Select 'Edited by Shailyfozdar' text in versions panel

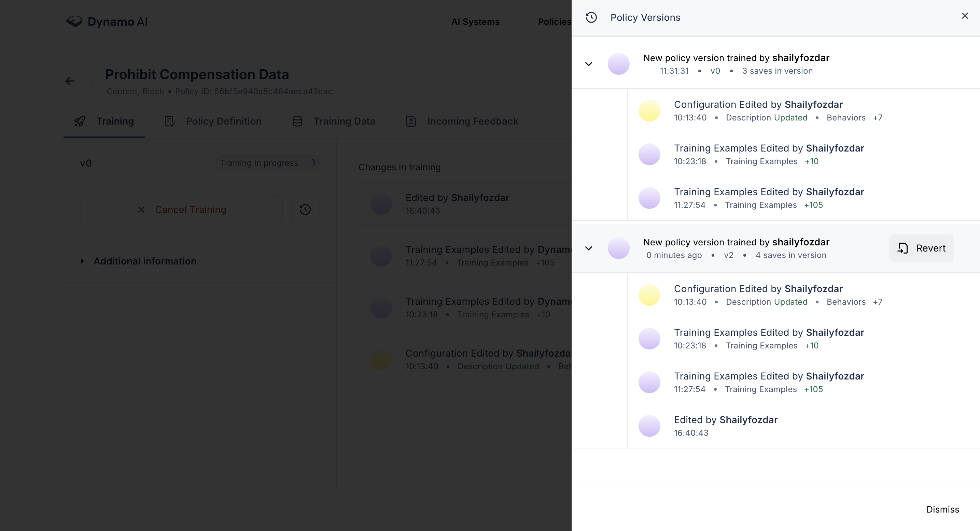[x=726, y=420]
